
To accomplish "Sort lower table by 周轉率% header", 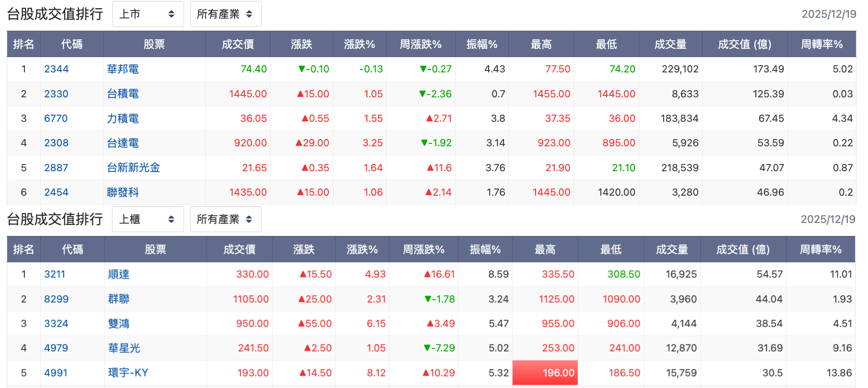I will pos(821,249).
